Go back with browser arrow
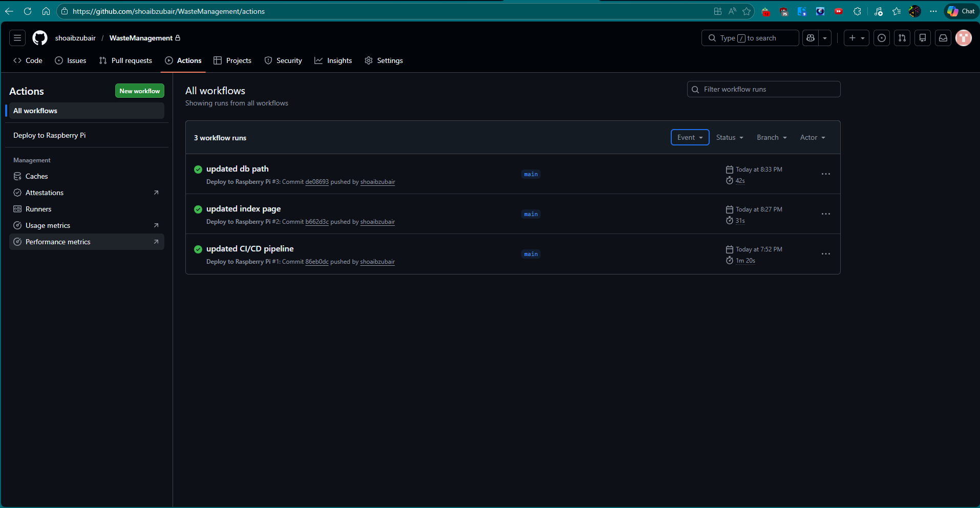The image size is (980, 508). click(9, 11)
